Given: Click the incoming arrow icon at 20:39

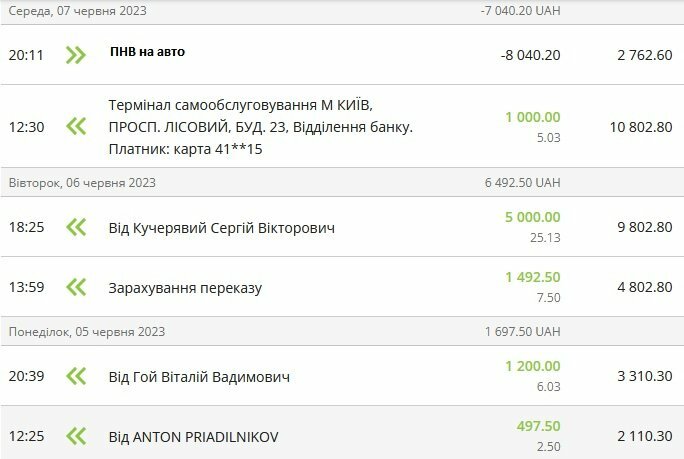Looking at the screenshot, I should point(76,376).
